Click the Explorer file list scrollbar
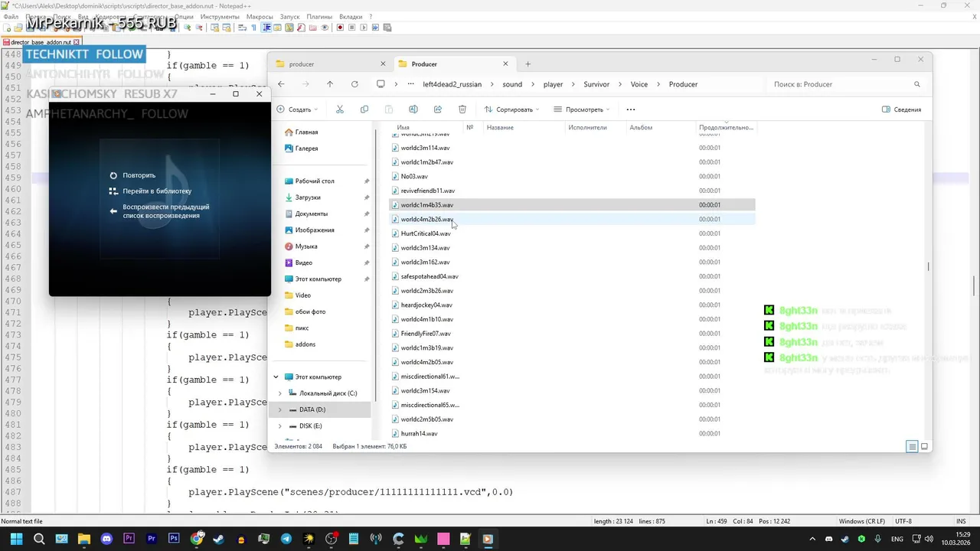This screenshot has height=551, width=980. (928, 266)
